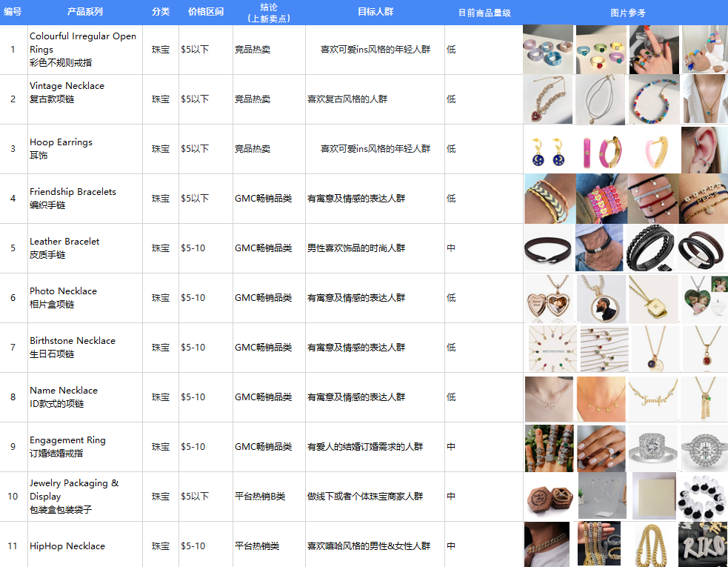Select the Name Necklace product cell

pos(85,397)
